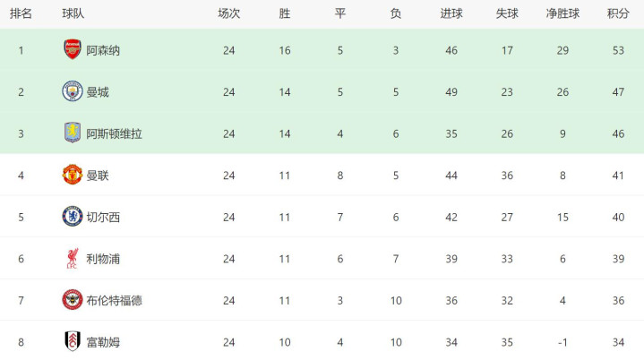Click the 球队 column header
The width and height of the screenshot is (644, 360).
tap(73, 13)
